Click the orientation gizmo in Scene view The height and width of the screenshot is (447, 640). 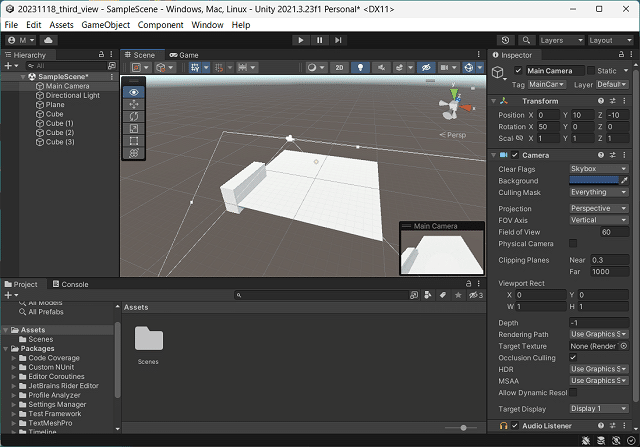click(455, 105)
